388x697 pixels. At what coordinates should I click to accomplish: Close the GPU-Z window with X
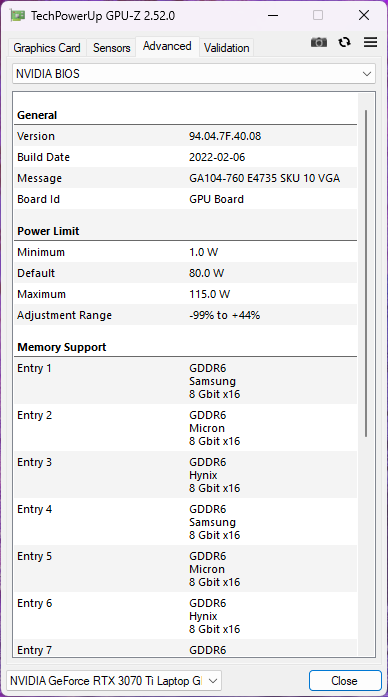pyautogui.click(x=364, y=16)
